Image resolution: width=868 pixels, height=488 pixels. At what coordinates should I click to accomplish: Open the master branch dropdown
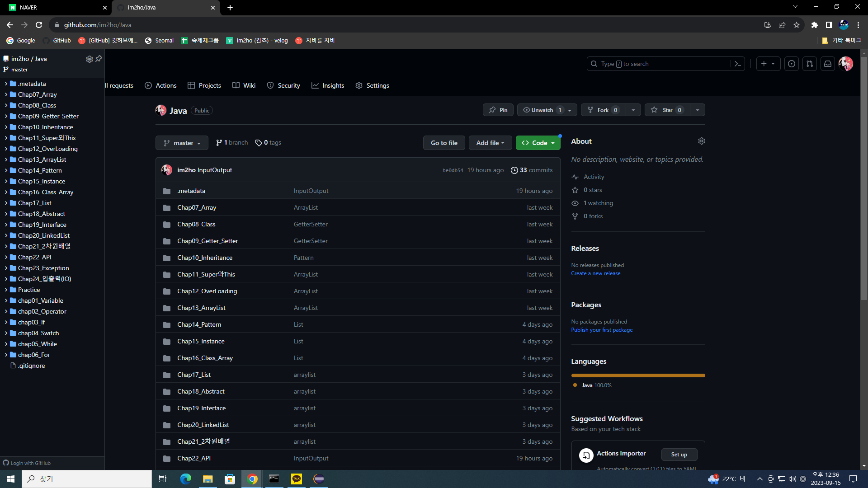[x=182, y=143]
